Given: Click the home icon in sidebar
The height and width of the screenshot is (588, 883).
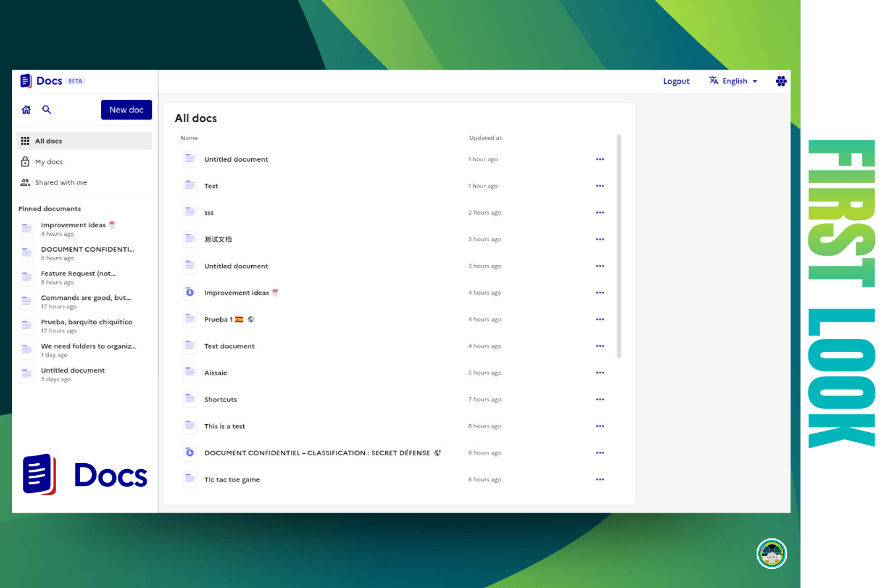Looking at the screenshot, I should 26,110.
